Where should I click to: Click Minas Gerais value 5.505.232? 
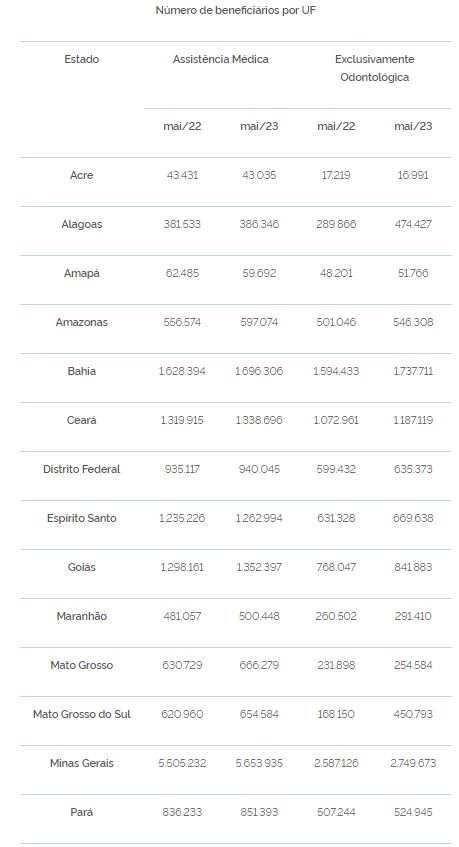[182, 763]
